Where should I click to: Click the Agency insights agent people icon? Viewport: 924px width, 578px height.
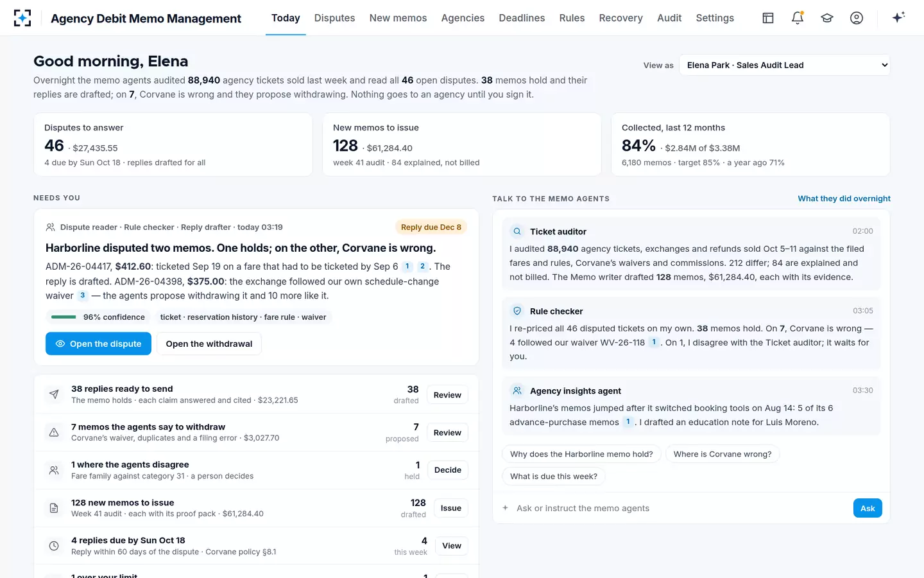pyautogui.click(x=517, y=390)
